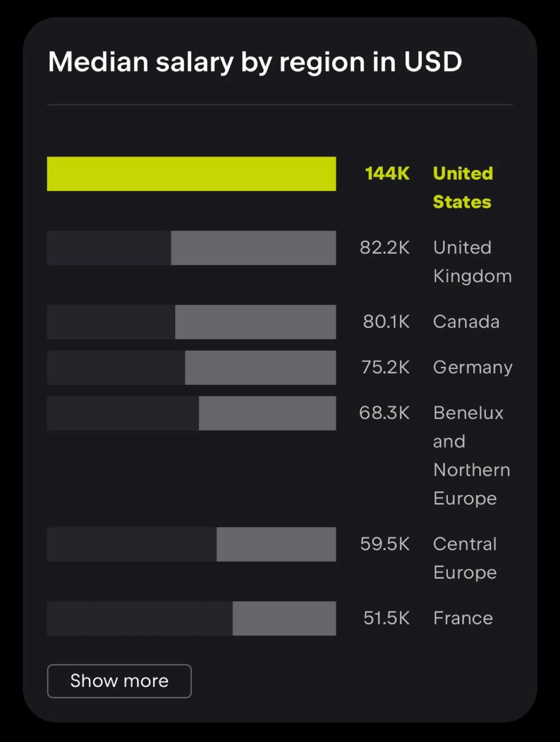Click the Median salary by region heading
This screenshot has width=560, height=742.
255,62
